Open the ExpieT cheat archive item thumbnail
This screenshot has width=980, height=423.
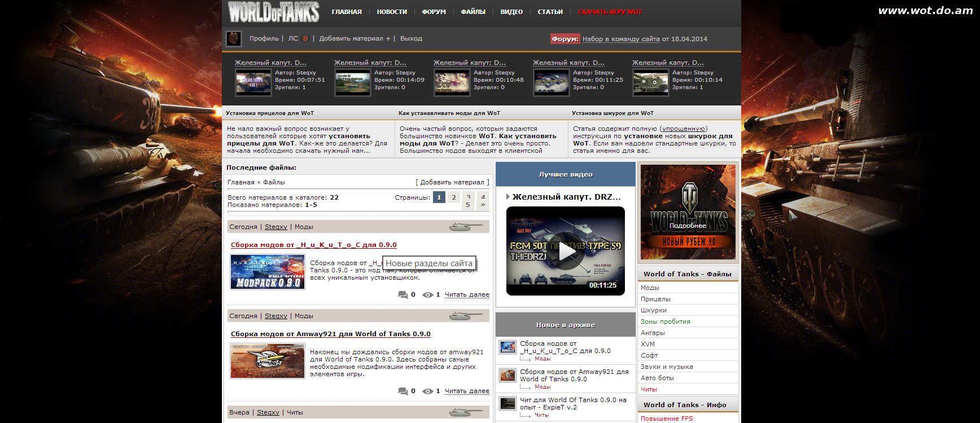coord(508,403)
